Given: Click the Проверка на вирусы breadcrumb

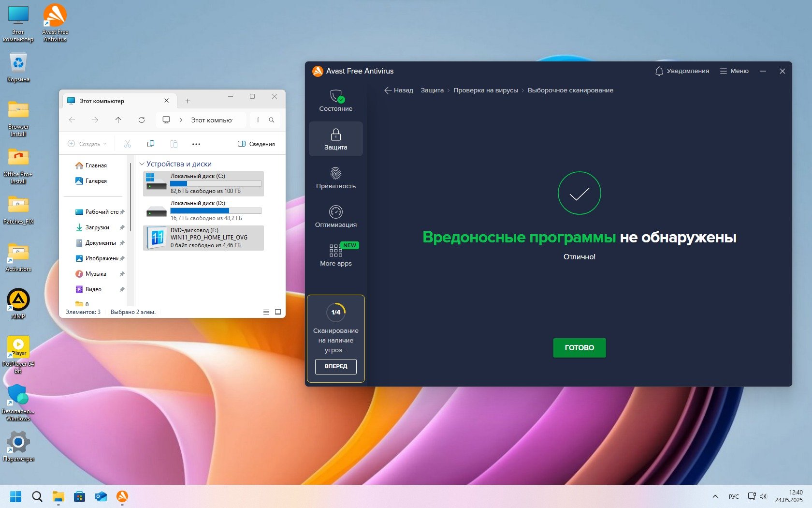Looking at the screenshot, I should pyautogui.click(x=486, y=90).
